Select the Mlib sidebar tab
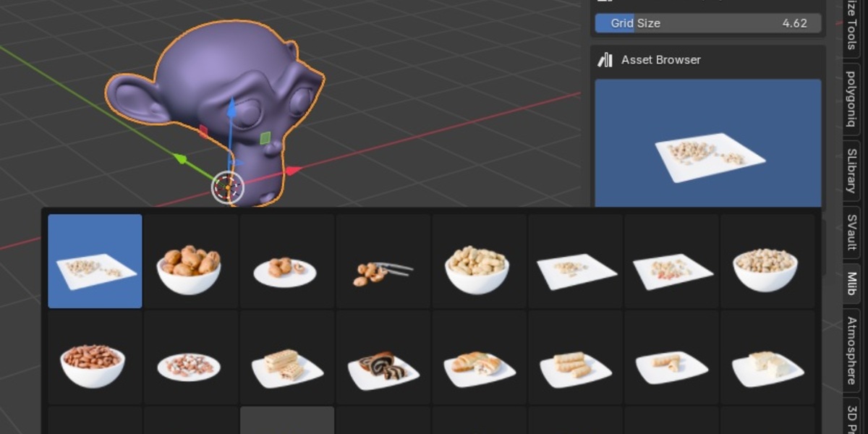Viewport: 868px width, 434px height. (852, 284)
